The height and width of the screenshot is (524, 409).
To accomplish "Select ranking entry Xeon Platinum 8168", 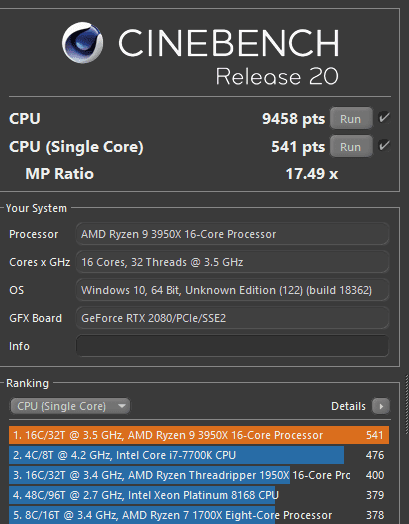I will (x=199, y=495).
